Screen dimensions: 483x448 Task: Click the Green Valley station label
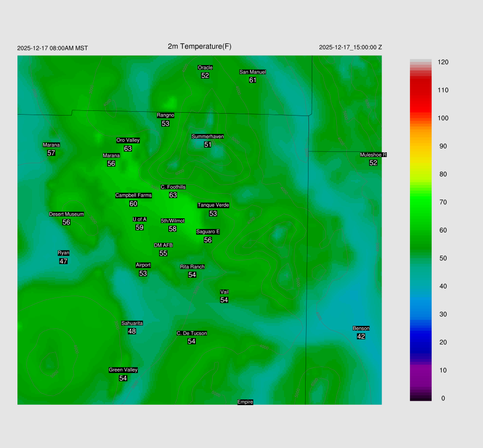tap(123, 370)
